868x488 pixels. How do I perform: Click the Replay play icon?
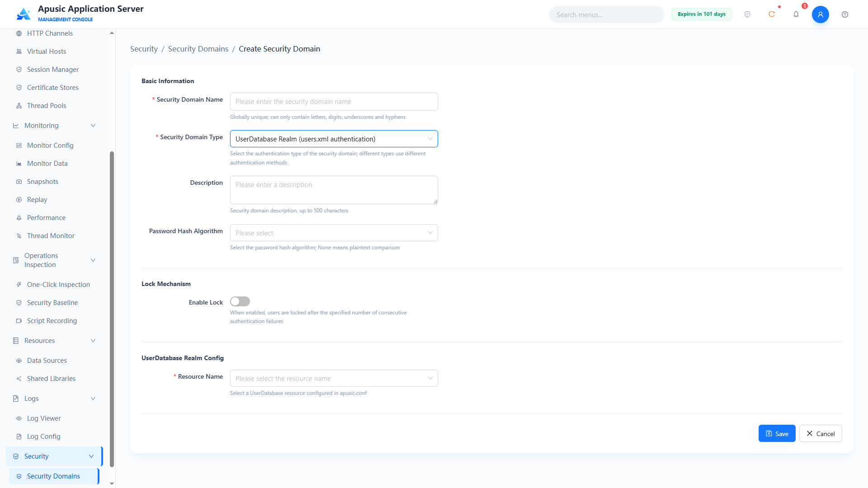click(19, 200)
